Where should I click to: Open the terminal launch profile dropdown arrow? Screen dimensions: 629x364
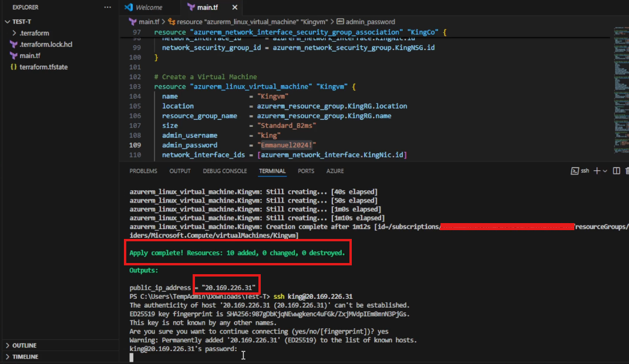click(x=605, y=171)
